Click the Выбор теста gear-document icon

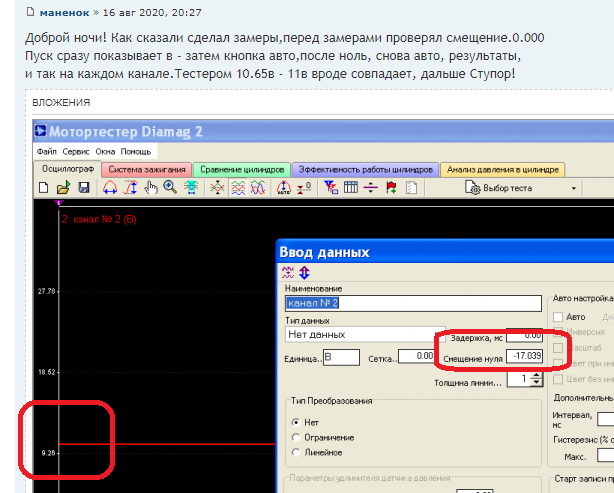coord(473,188)
